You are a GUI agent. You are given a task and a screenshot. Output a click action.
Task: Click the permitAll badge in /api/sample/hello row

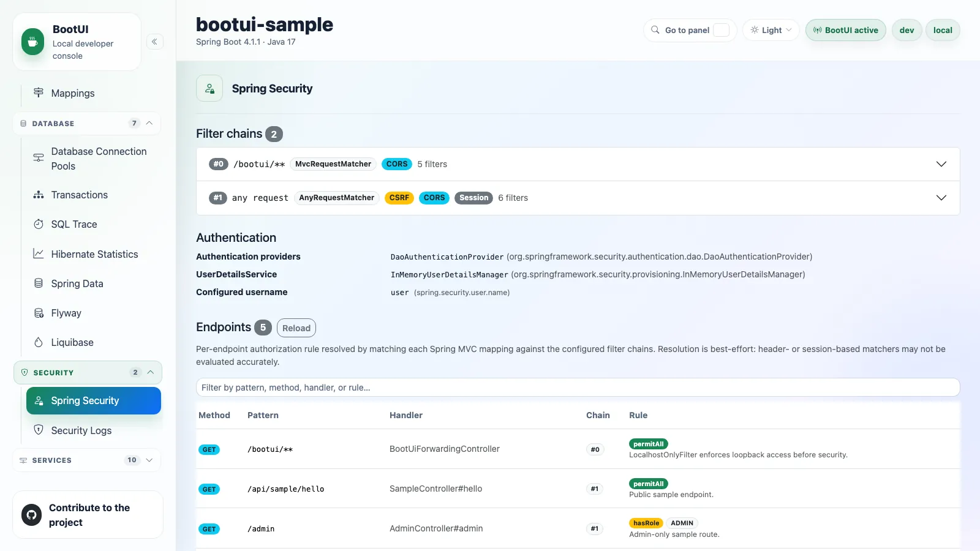[x=649, y=484]
